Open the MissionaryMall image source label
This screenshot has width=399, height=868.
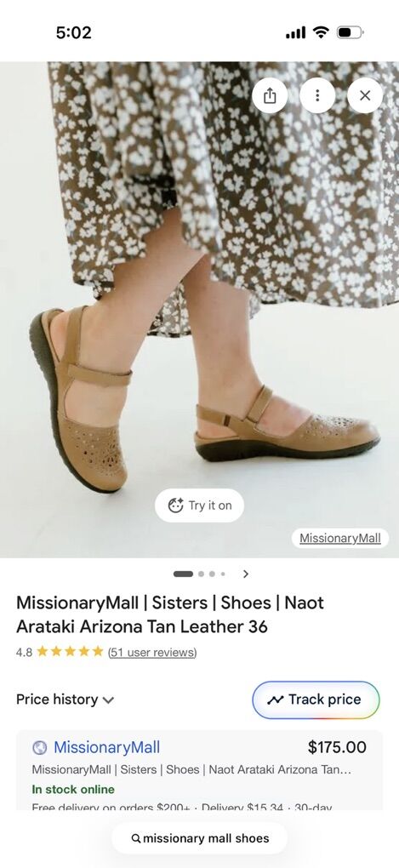339,538
